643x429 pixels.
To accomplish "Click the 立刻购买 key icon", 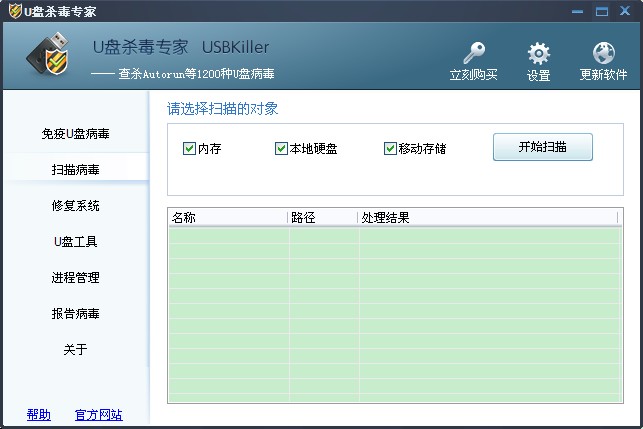I will [474, 53].
